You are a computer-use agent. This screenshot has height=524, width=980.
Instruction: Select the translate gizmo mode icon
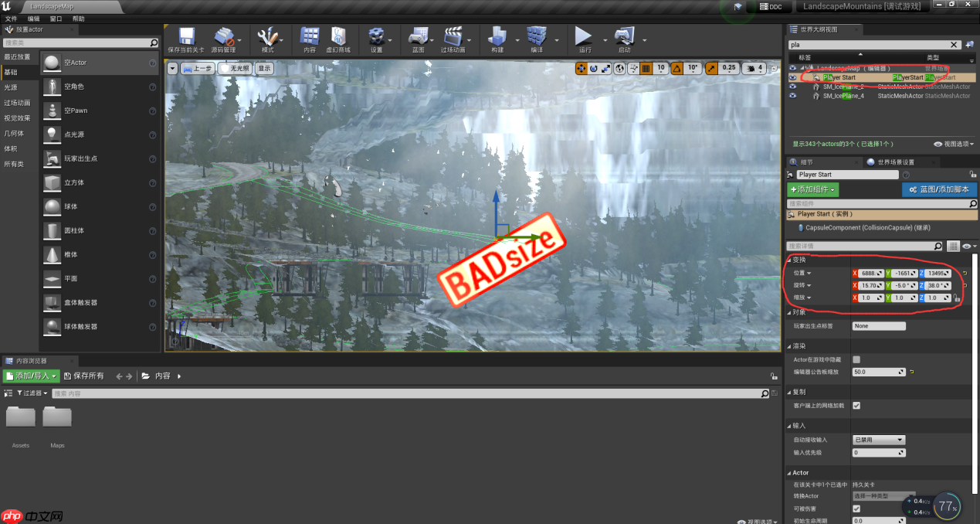pyautogui.click(x=582, y=68)
